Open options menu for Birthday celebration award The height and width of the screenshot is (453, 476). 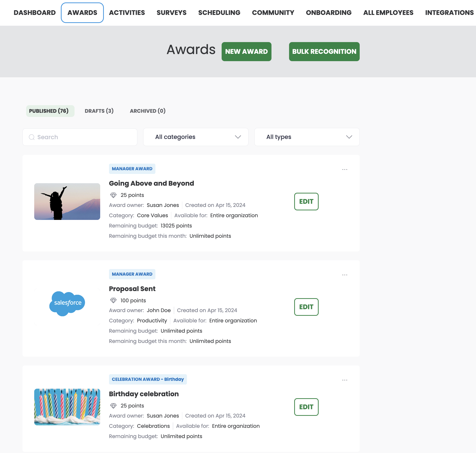coord(345,380)
